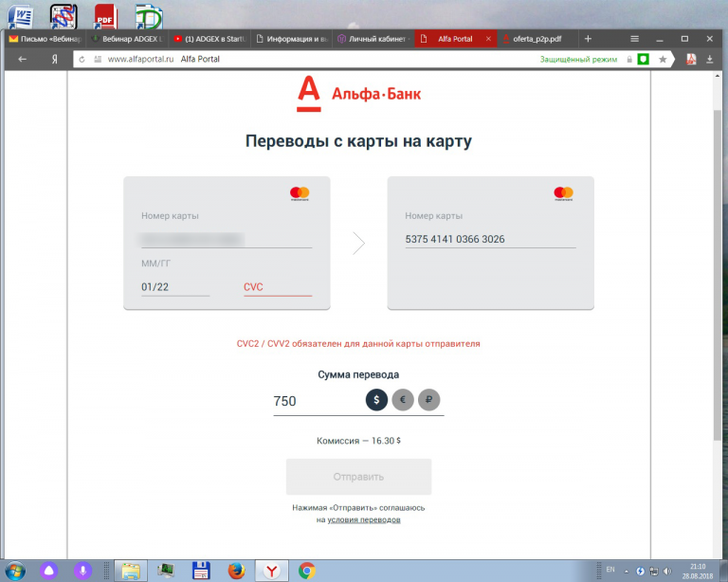Screen dimensions: 728x582
Task: Click the Mastercard logo on sender card
Action: (x=300, y=193)
